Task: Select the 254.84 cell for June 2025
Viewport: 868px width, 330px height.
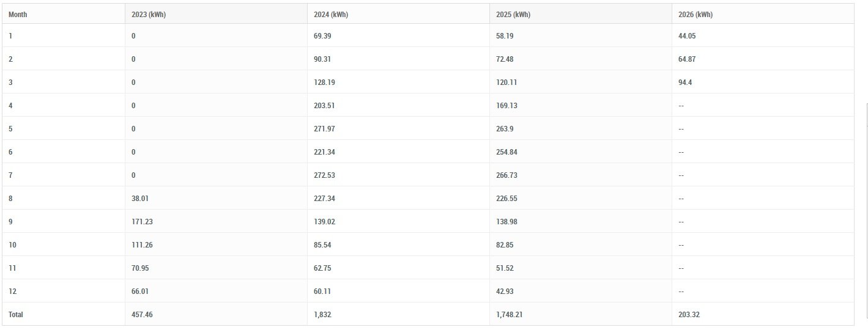Action: (x=506, y=152)
